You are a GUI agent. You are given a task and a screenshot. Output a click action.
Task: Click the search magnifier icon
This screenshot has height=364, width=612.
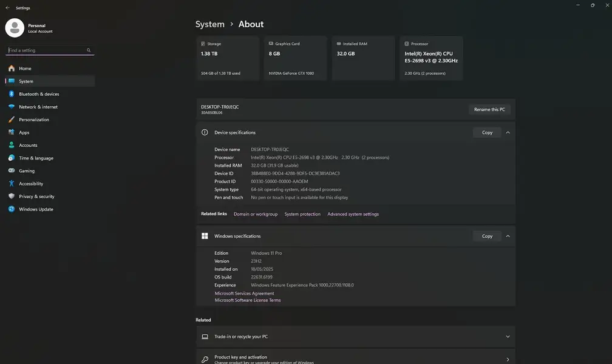[89, 50]
